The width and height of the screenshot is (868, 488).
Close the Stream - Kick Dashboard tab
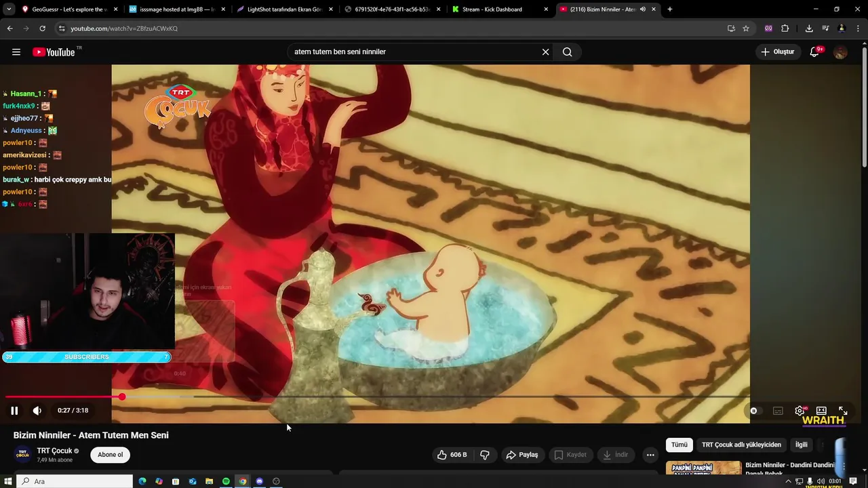coord(546,9)
